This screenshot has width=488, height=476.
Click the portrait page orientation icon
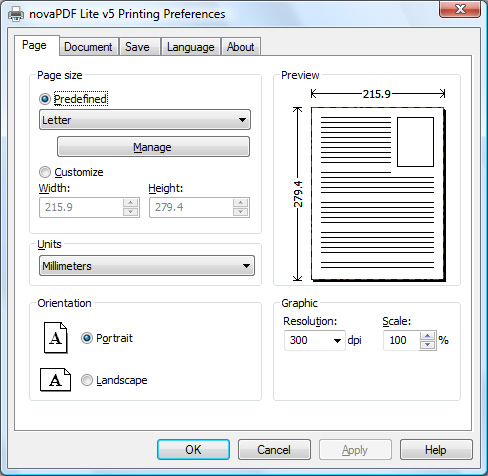56,337
